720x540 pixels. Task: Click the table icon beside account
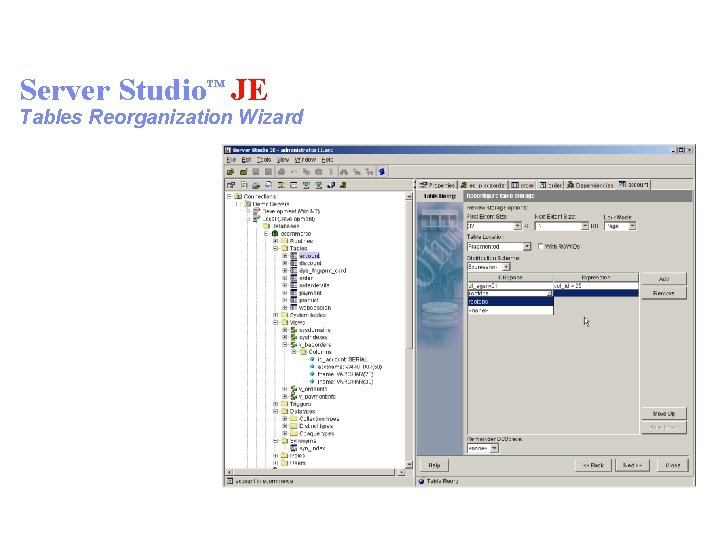(x=293, y=256)
